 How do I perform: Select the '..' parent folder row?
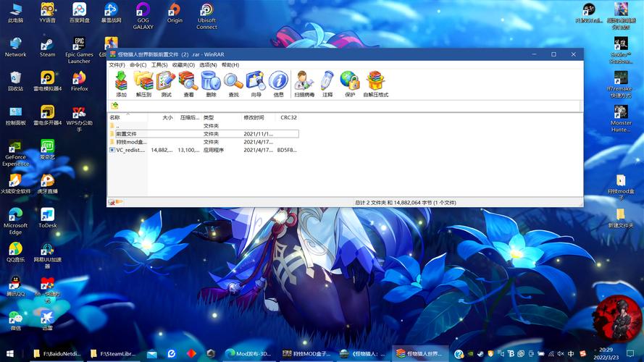[204, 126]
